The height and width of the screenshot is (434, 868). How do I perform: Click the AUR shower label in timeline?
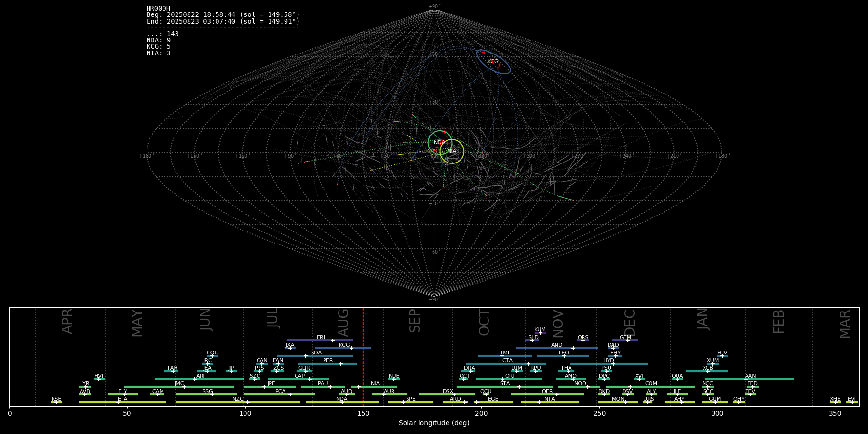coord(389,392)
